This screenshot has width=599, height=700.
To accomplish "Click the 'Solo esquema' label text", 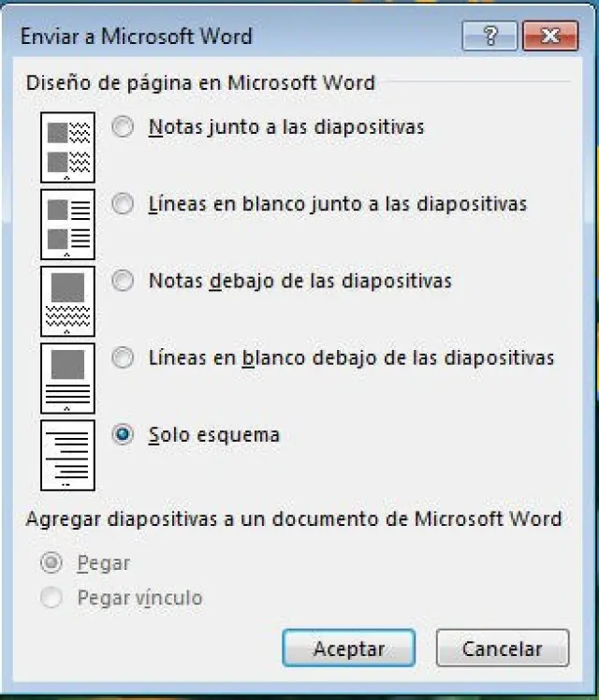I will click(214, 435).
